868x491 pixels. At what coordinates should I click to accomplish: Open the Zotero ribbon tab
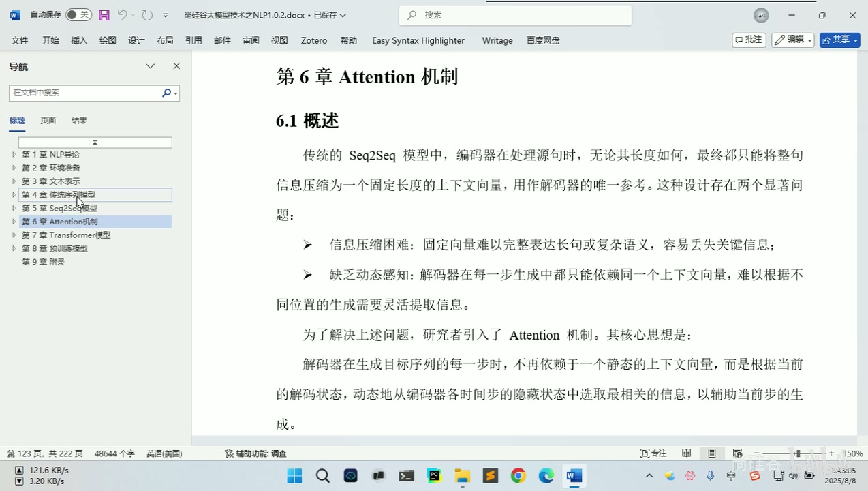314,40
